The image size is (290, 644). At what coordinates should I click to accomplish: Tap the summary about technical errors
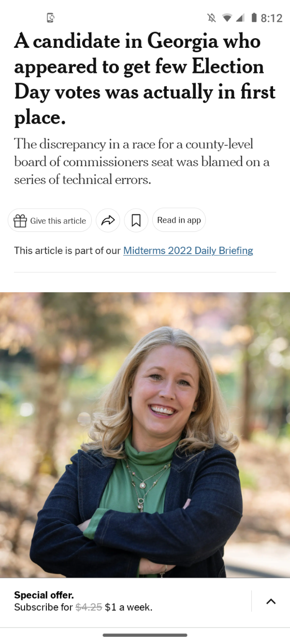[142, 162]
